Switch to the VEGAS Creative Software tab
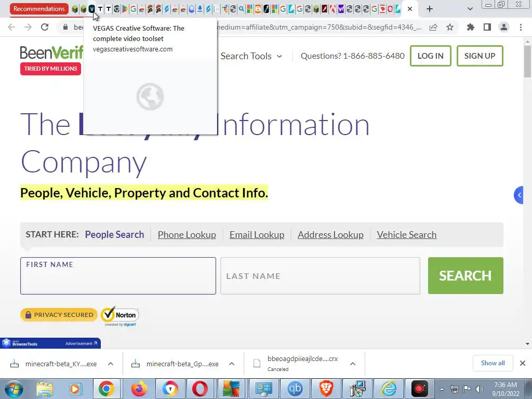 (91, 9)
